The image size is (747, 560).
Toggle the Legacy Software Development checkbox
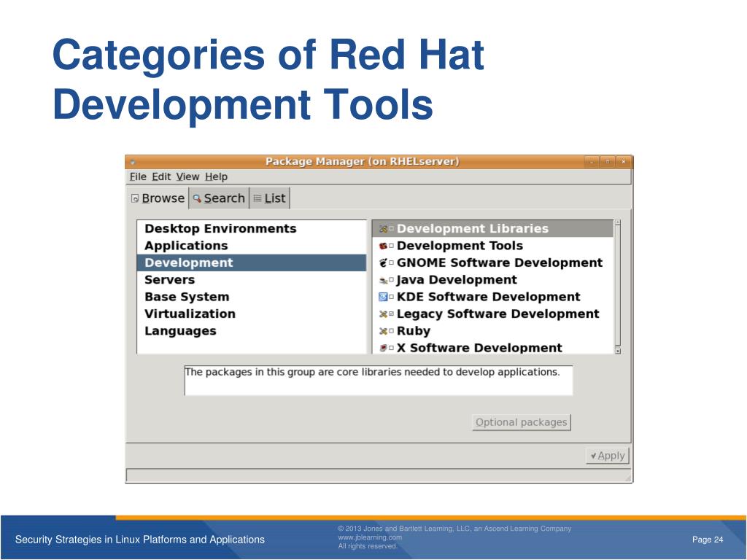391,314
